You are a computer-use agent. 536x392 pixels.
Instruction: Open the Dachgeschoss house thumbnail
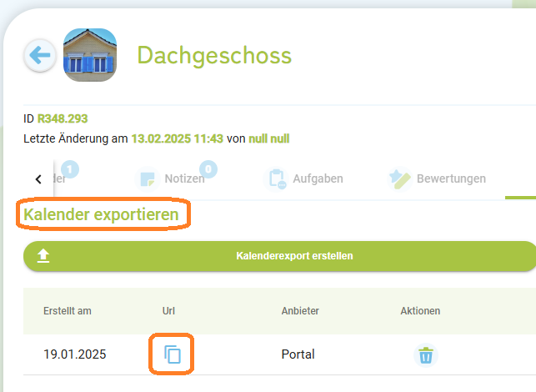coord(90,55)
